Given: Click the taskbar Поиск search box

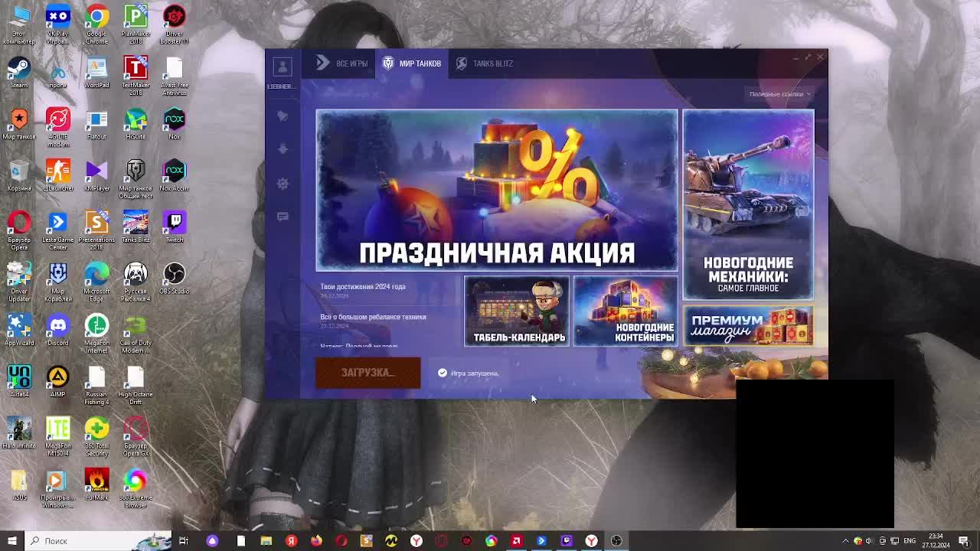Looking at the screenshot, I should [98, 541].
